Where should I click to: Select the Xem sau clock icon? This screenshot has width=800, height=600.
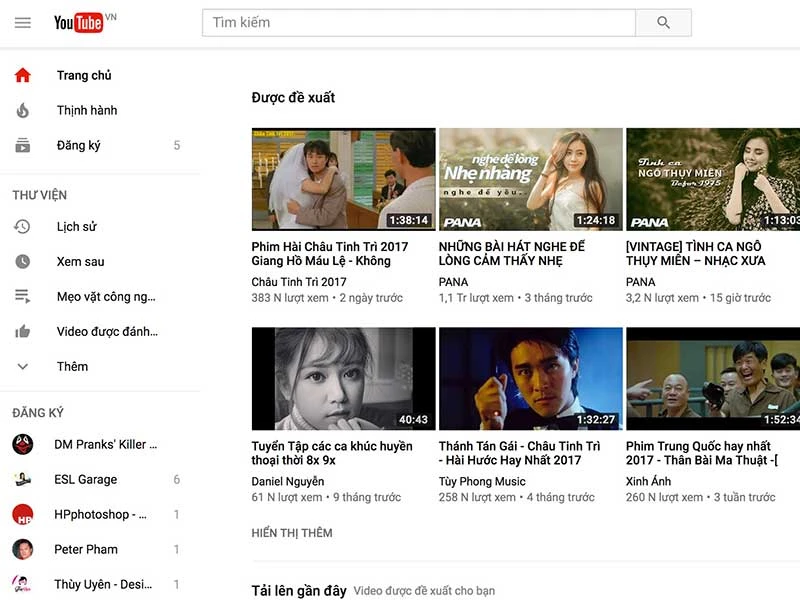click(x=22, y=262)
